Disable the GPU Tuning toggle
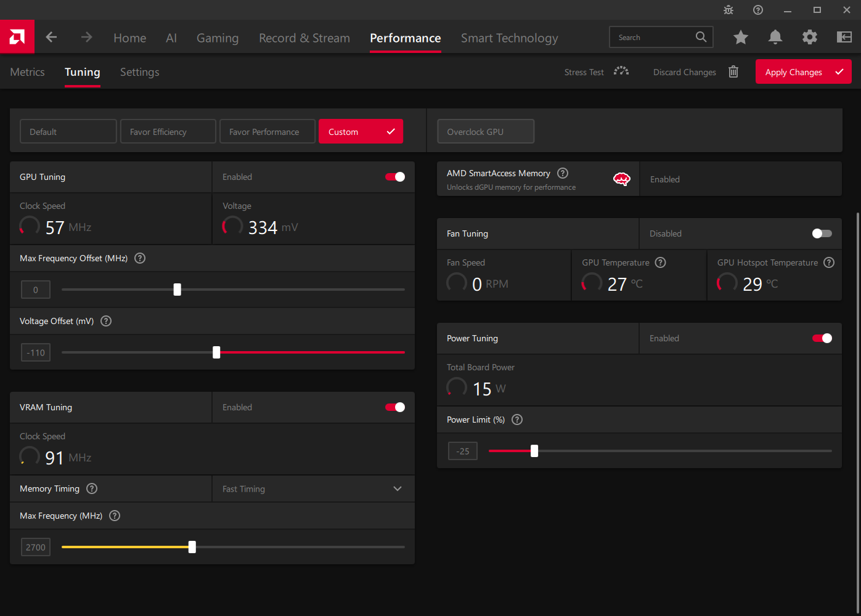 pyautogui.click(x=395, y=177)
